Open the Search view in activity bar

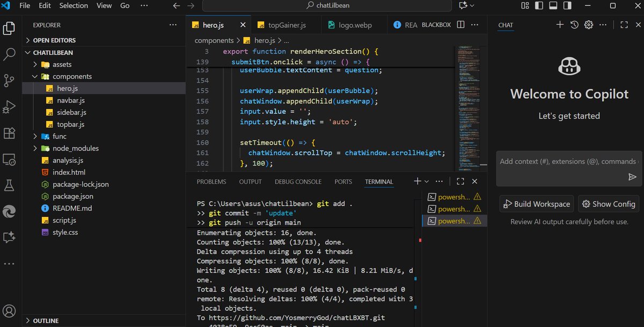[x=9, y=54]
